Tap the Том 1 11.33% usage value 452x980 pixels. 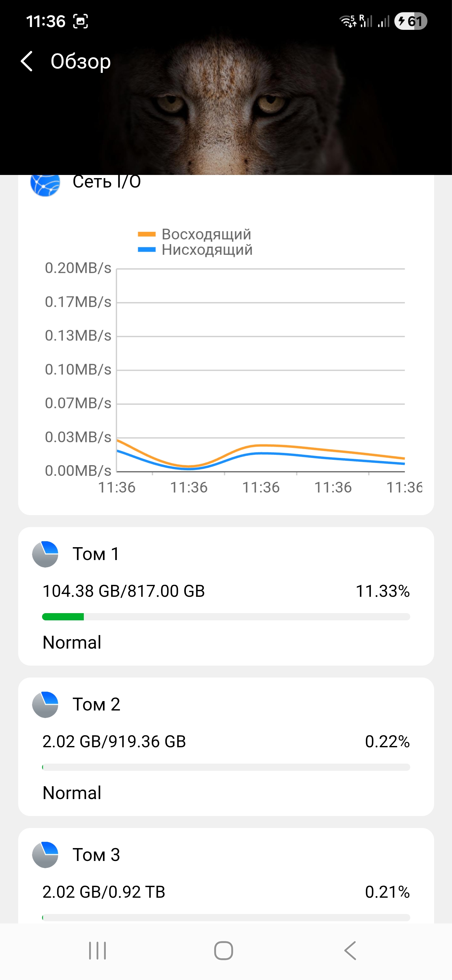tap(382, 591)
